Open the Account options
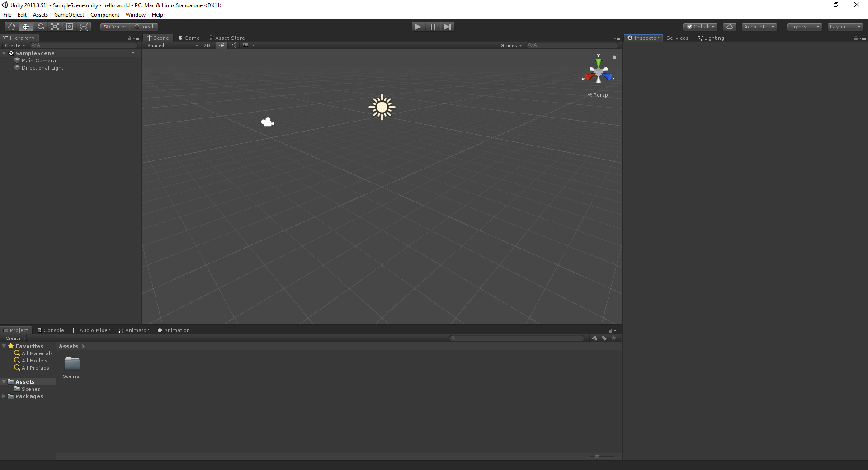The width and height of the screenshot is (868, 470). (759, 26)
